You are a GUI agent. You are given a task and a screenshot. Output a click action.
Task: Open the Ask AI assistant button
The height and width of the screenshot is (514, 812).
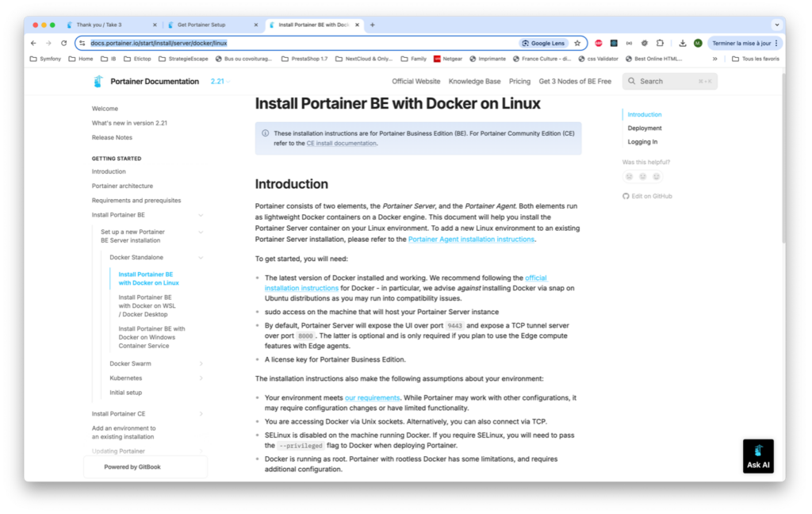tap(758, 456)
